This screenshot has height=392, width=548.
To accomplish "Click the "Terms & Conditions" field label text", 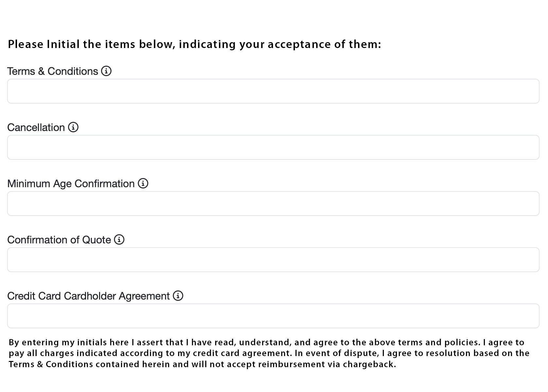I will [x=53, y=71].
